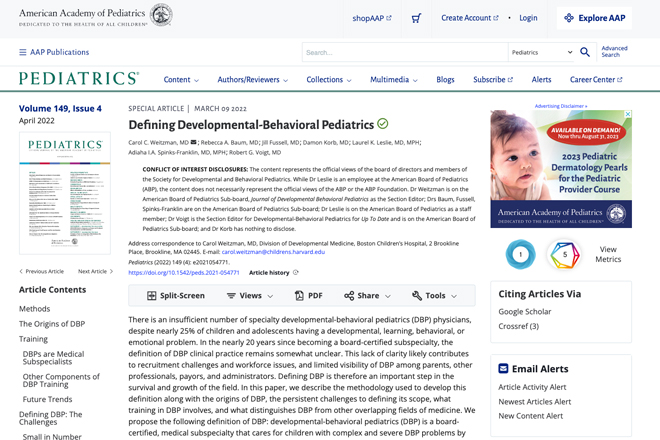Subscribe to Newest Articles Alert
The width and height of the screenshot is (660, 440).
point(535,402)
